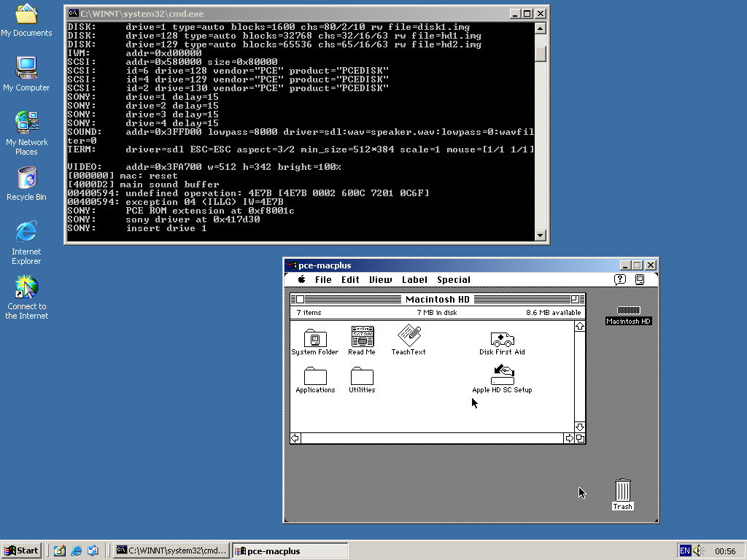Select the Apple HD SC Setup icon

pyautogui.click(x=502, y=375)
